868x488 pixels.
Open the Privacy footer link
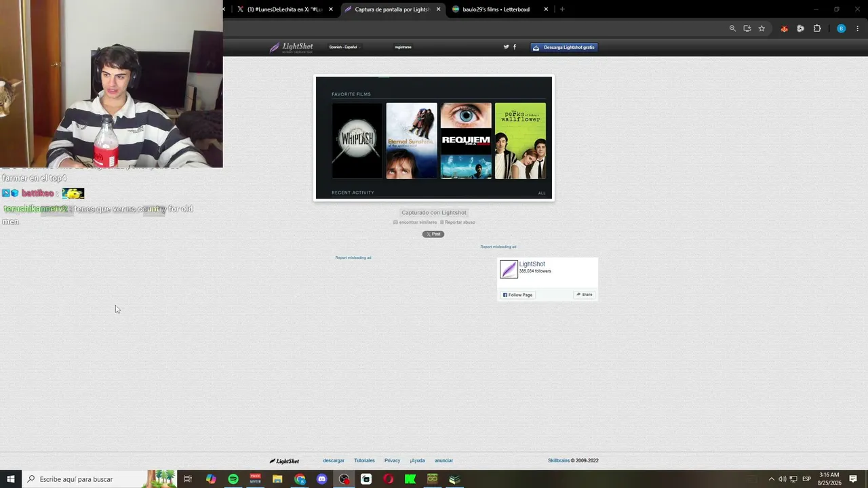(392, 461)
